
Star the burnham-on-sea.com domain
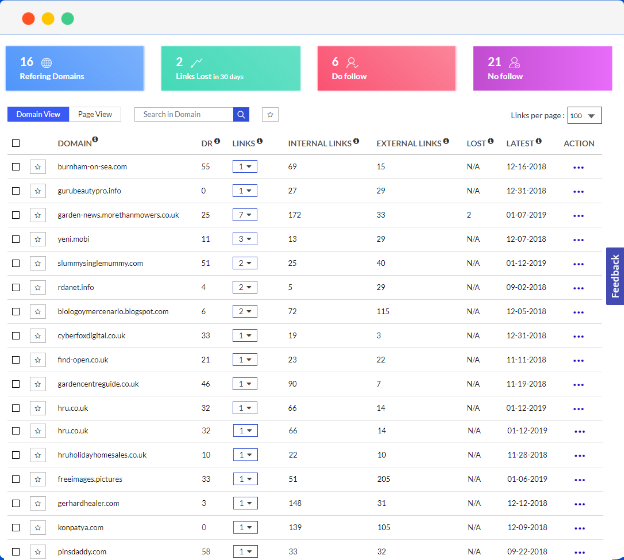click(x=38, y=167)
